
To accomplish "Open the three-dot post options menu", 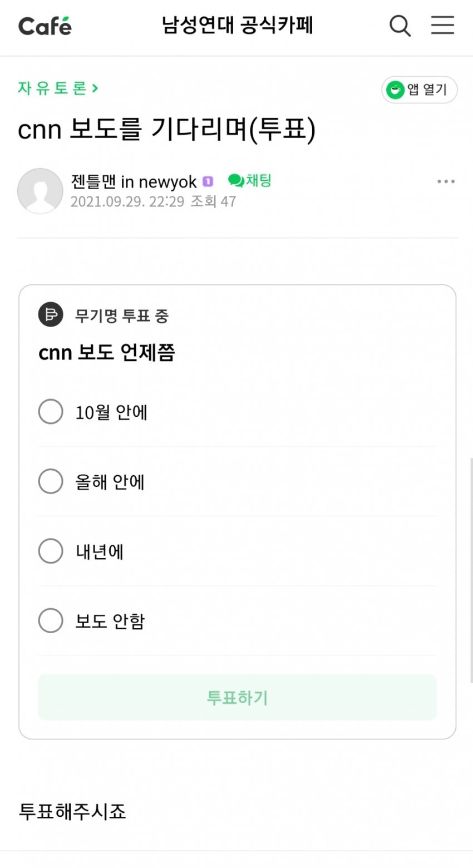I will pos(446,181).
